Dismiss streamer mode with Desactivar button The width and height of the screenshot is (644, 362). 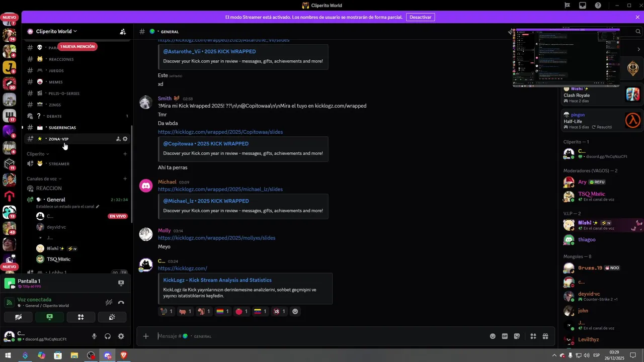point(420,17)
